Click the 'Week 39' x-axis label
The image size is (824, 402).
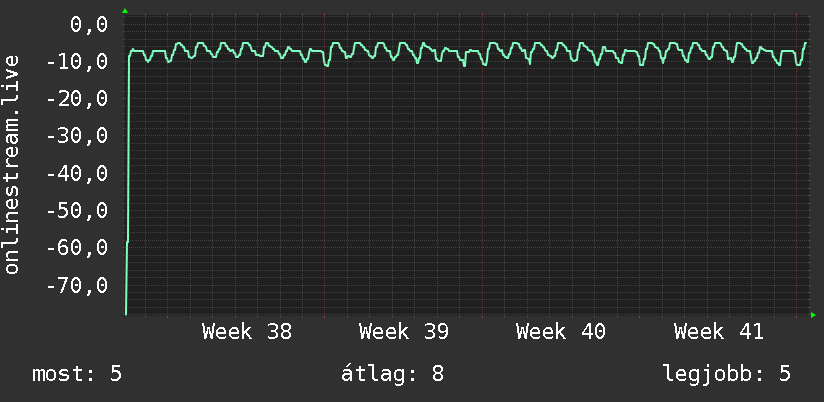point(404,332)
